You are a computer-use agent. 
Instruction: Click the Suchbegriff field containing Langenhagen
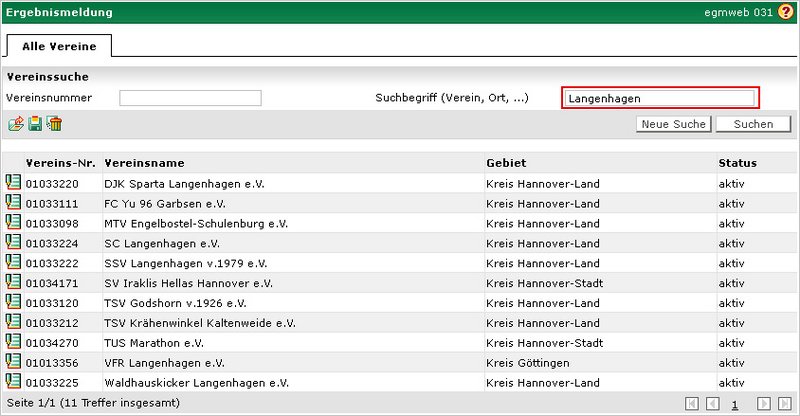tap(659, 98)
